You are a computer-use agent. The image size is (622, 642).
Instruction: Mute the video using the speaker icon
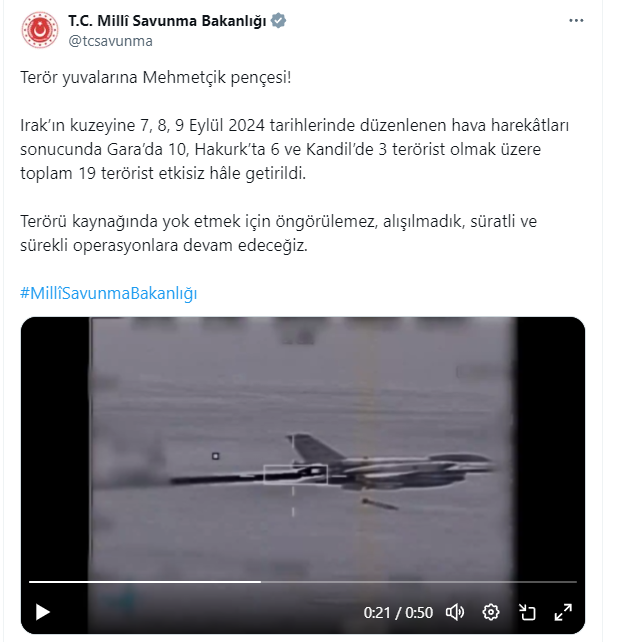pos(455,613)
